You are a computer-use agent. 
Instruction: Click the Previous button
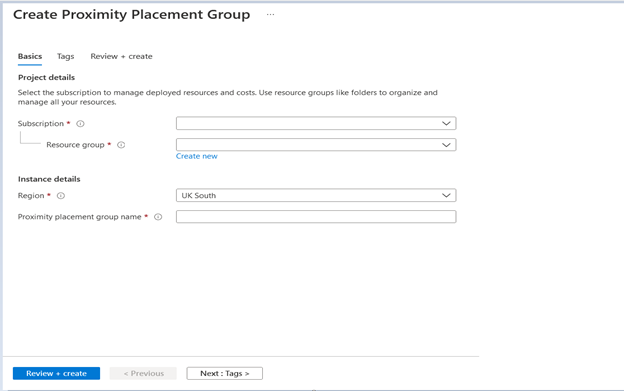point(143,373)
